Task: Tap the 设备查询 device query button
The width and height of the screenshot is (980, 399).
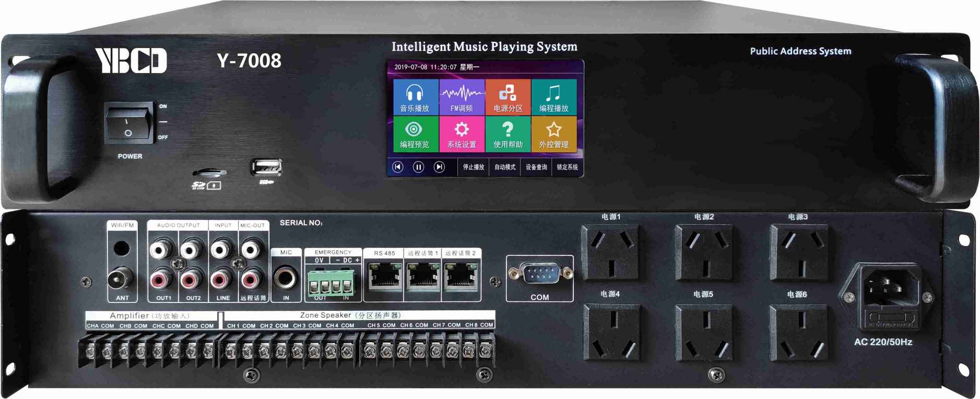Action: tap(536, 167)
